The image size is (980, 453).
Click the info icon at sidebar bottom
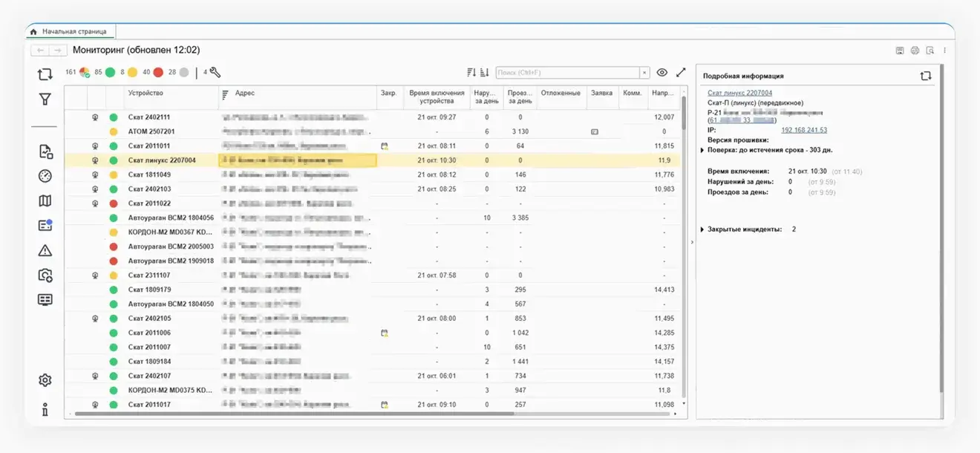pos(45,409)
